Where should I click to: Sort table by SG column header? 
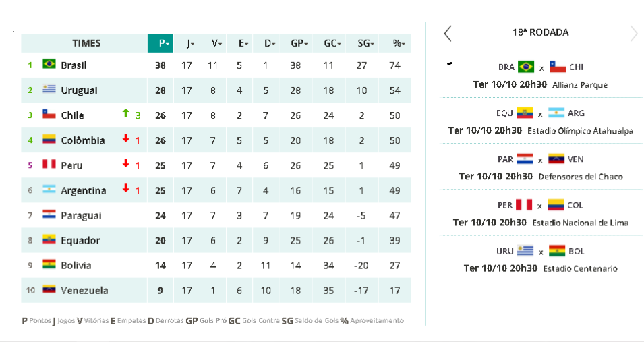pyautogui.click(x=365, y=43)
